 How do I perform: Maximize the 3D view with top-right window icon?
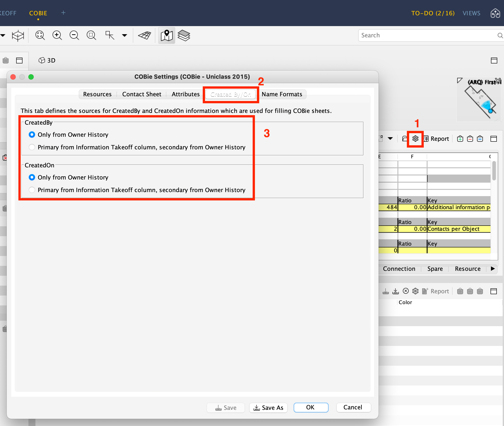494,60
